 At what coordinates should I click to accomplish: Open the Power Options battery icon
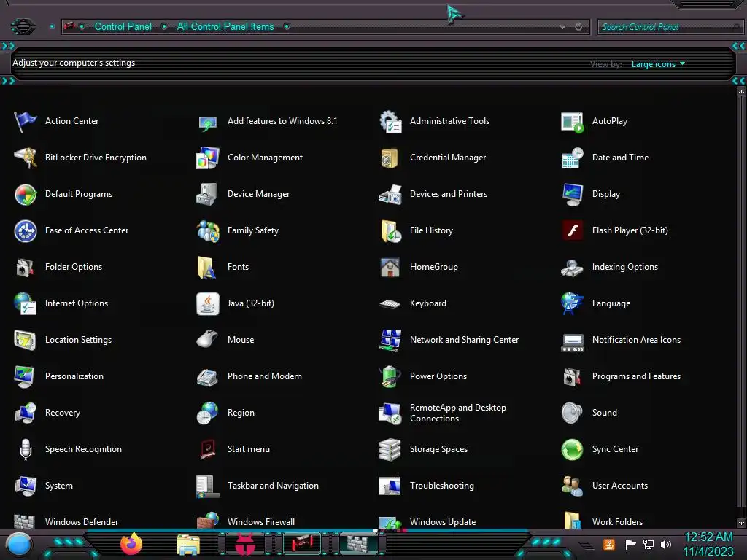click(x=390, y=377)
